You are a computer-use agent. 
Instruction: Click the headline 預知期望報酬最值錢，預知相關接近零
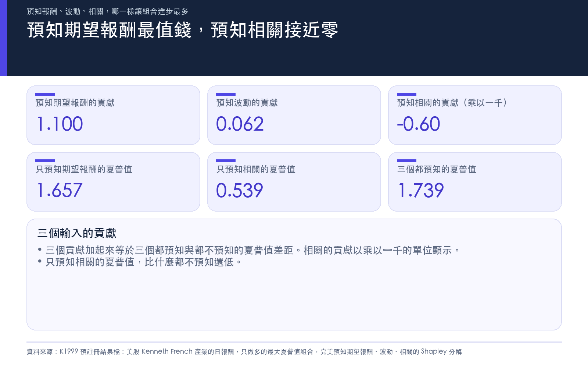[183, 30]
